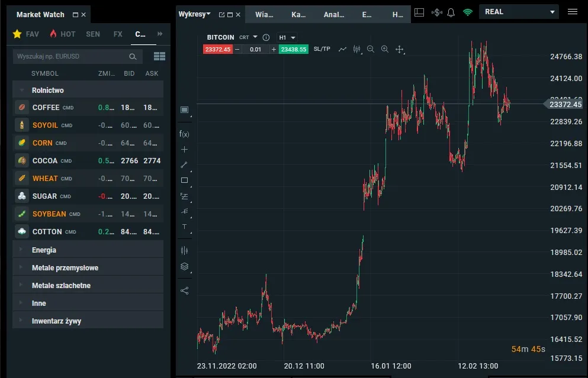
Task: Open the candlestick chart type icon
Action: point(356,49)
